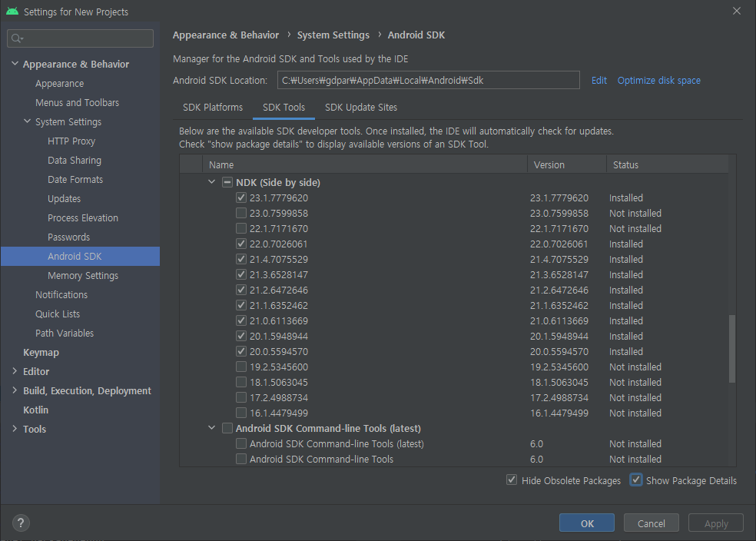Check NDK 19.2.5345600 checkbox
Screen dimensions: 756x541
[x=241, y=367]
